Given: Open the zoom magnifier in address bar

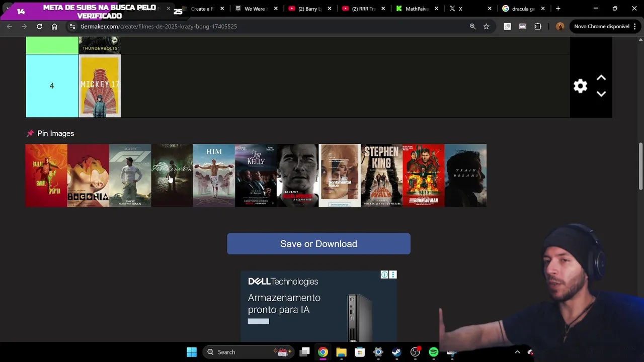Looking at the screenshot, I should pos(472,26).
